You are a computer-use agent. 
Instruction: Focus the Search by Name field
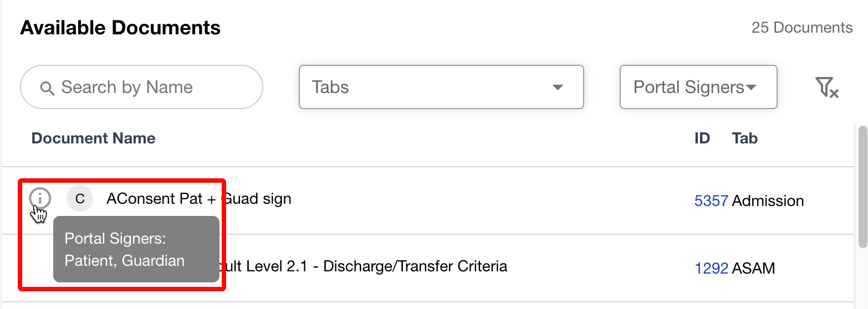150,87
